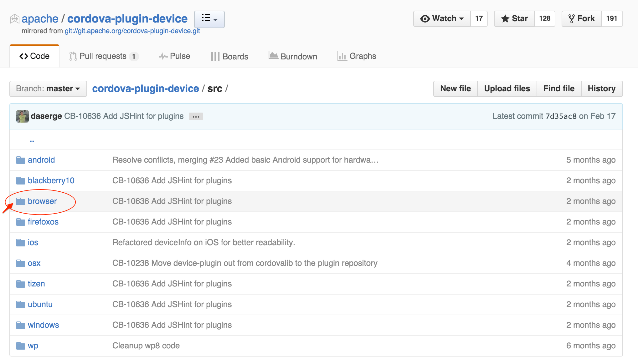Click daserge's avatar thumbnail
Screen dimensions: 638x364
pyautogui.click(x=23, y=116)
